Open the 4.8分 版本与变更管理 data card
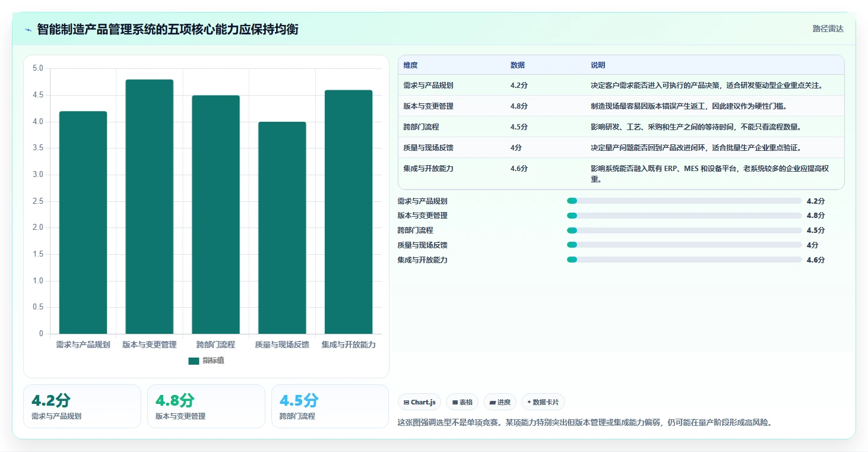 pyautogui.click(x=206, y=406)
